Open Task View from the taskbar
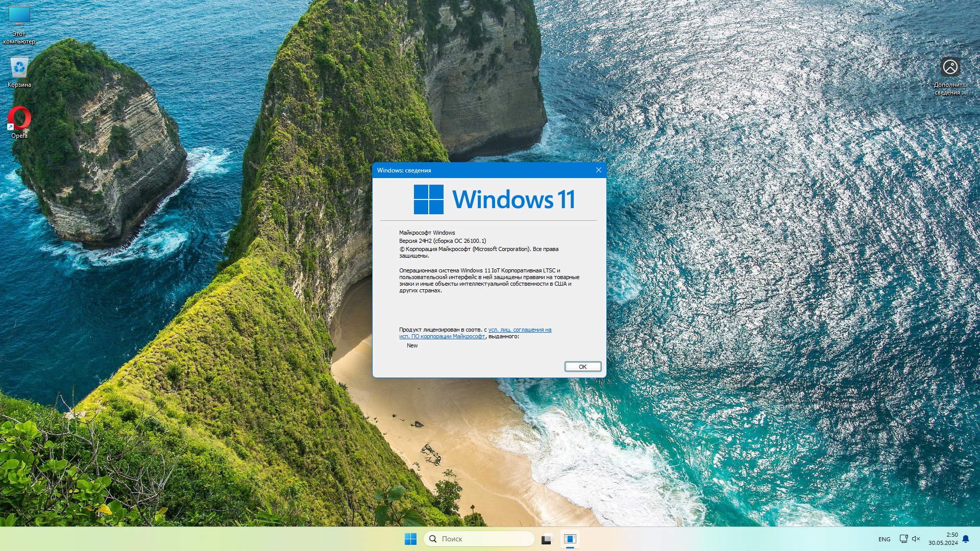980x551 pixels. (547, 539)
